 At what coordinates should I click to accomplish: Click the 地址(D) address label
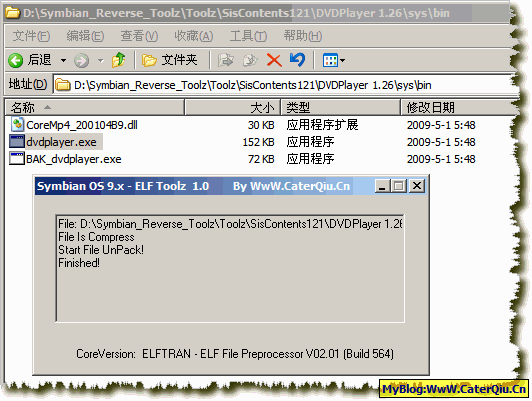click(28, 84)
